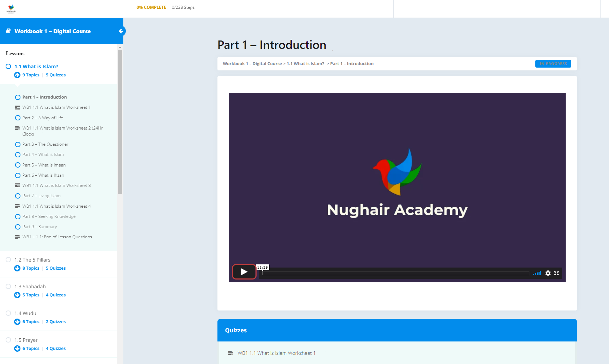
Task: Click Workbook 1 – Digital Course breadcrumb link
Action: (252, 64)
